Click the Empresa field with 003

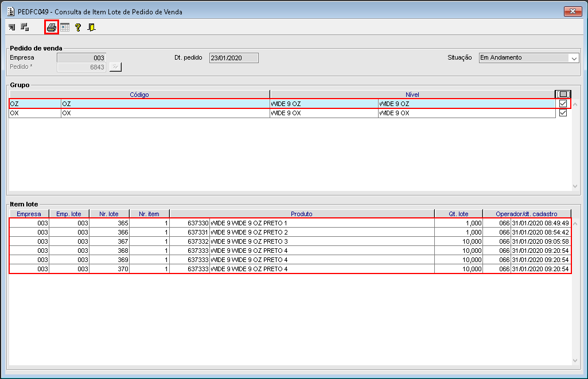[81, 58]
